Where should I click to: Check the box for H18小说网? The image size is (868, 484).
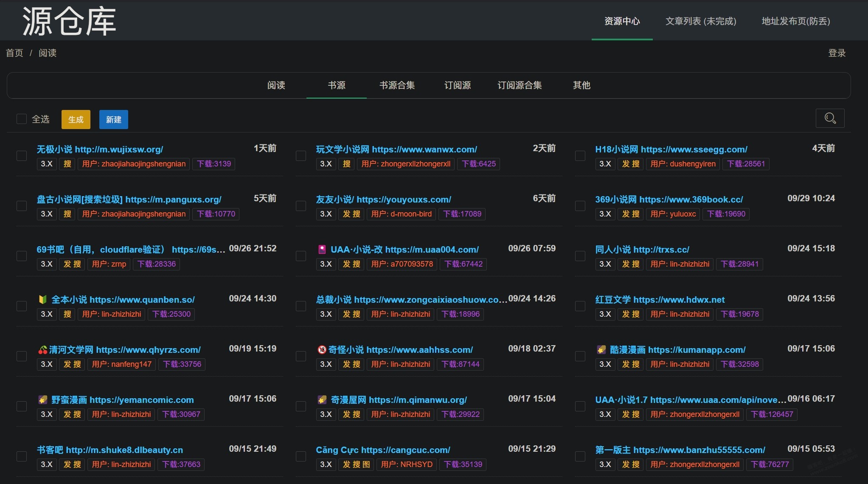580,156
